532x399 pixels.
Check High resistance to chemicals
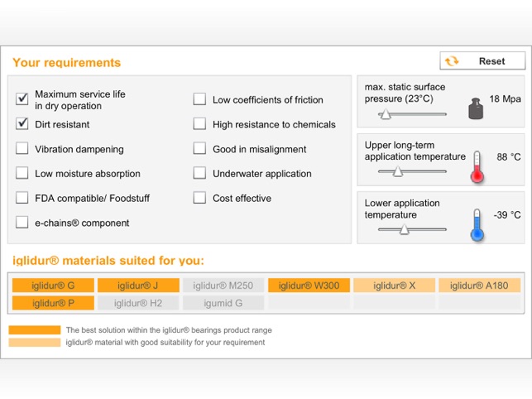[x=199, y=124]
